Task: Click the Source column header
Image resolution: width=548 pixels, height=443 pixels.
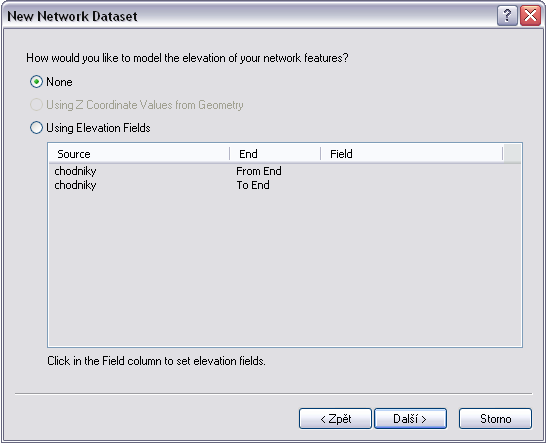Action: click(139, 154)
